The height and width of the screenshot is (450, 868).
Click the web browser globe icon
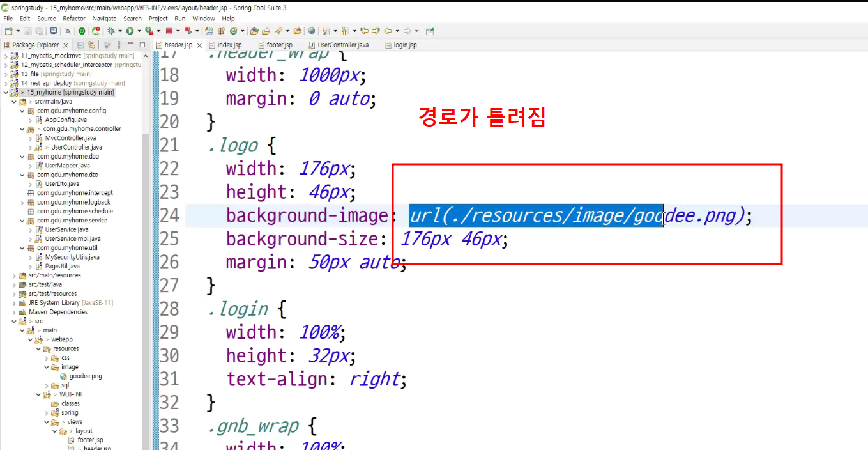point(312,31)
